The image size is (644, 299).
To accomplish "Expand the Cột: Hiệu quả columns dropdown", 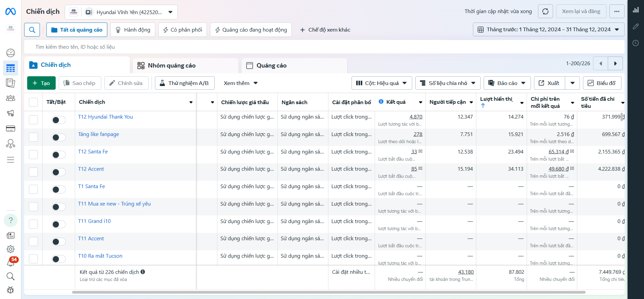I will (381, 83).
